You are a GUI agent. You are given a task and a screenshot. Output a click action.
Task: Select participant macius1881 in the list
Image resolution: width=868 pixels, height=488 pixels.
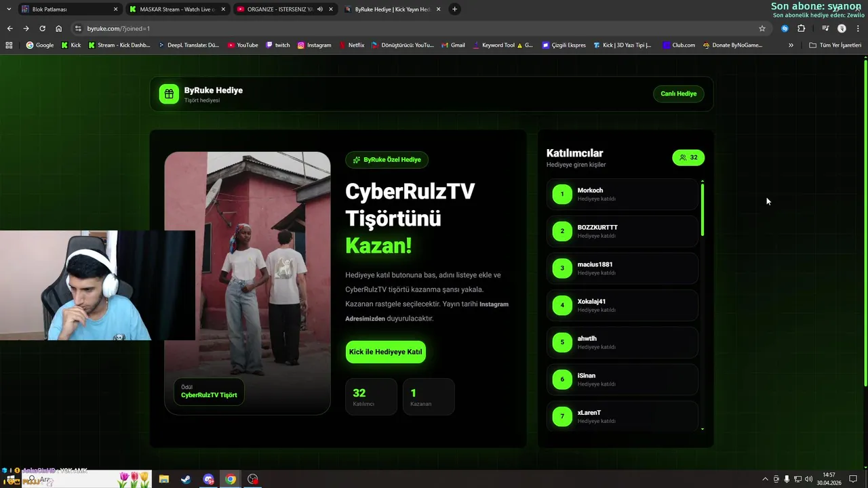click(x=622, y=268)
